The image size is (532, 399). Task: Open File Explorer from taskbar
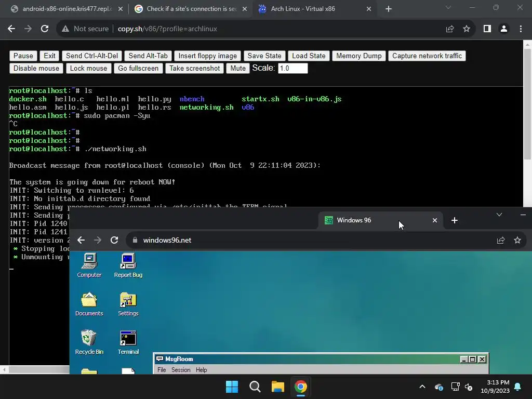point(277,387)
